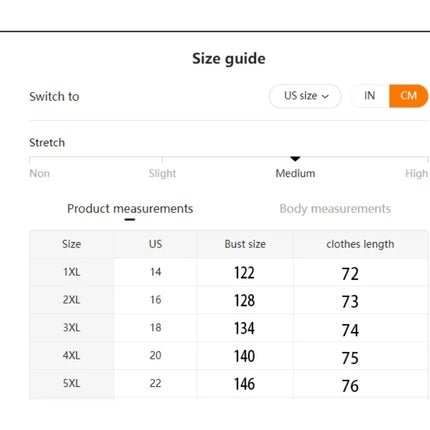Image resolution: width=430 pixels, height=430 pixels.
Task: Open the US size dropdown
Action: pyautogui.click(x=305, y=96)
